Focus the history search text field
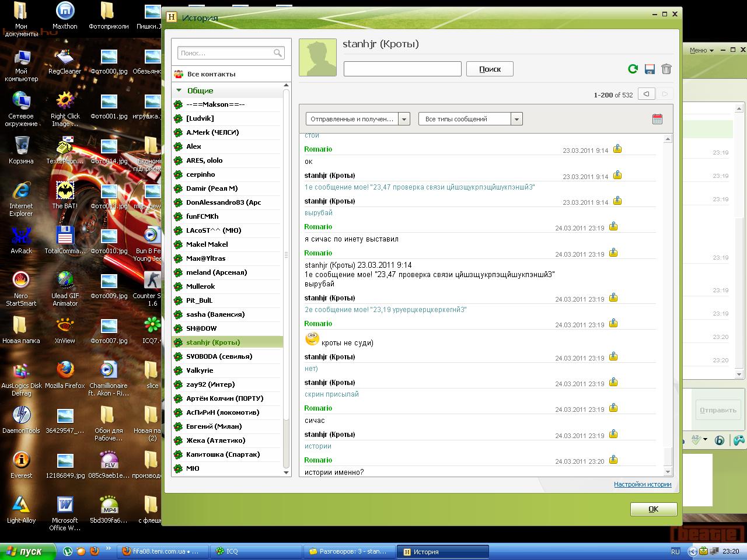747x560 pixels. pos(403,69)
